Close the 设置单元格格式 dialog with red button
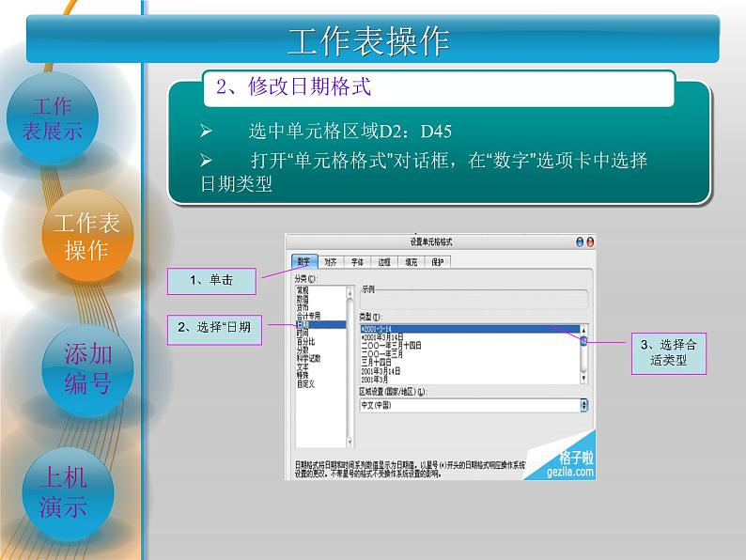Viewport: 746px width, 560px height. (x=590, y=242)
